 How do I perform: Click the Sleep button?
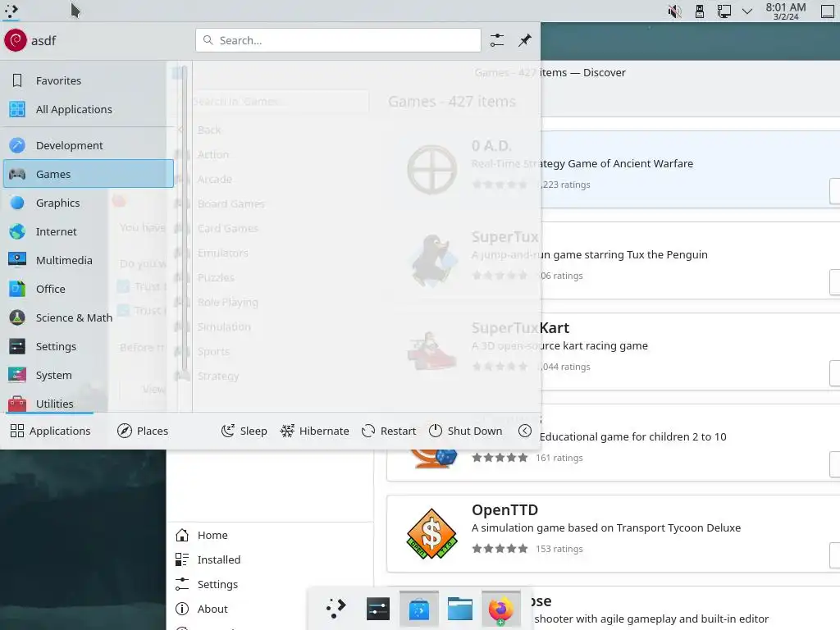coord(244,431)
